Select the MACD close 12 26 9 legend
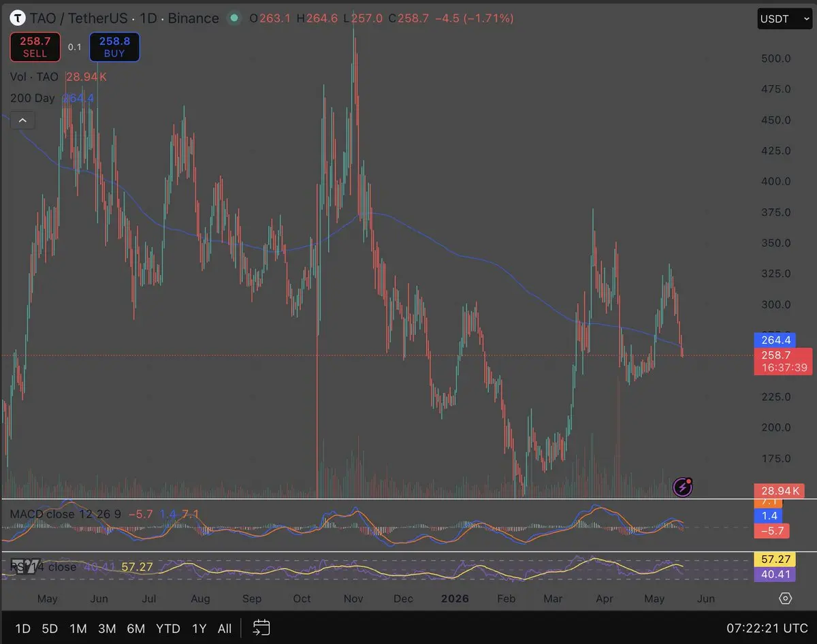 pos(65,514)
